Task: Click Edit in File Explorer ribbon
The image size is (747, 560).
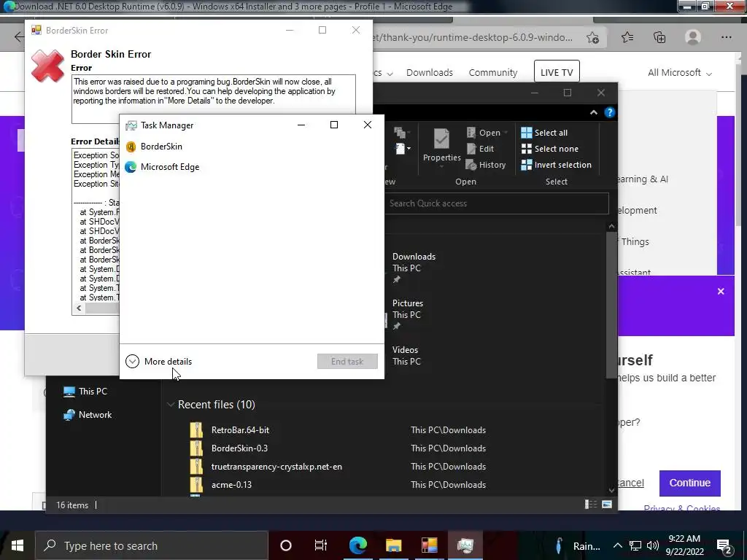Action: pyautogui.click(x=480, y=149)
